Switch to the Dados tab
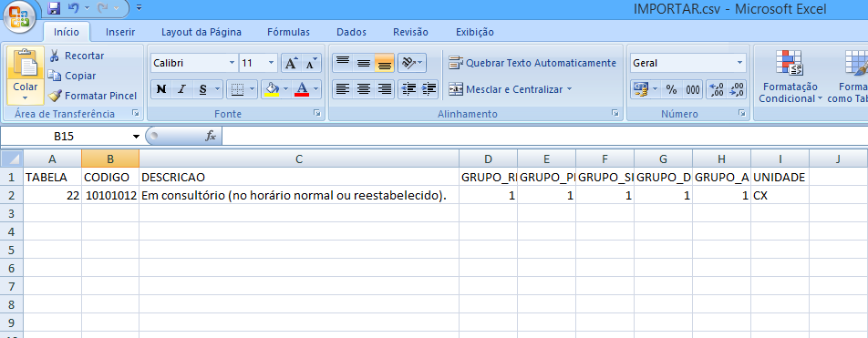Image resolution: width=868 pixels, height=338 pixels. pos(351,32)
